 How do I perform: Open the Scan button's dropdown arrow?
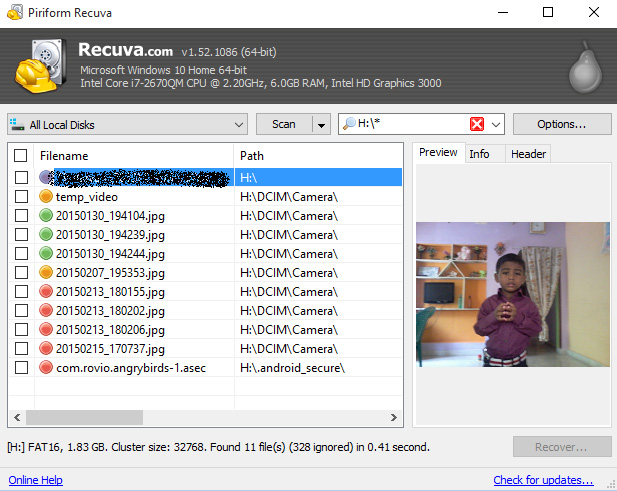pos(321,125)
